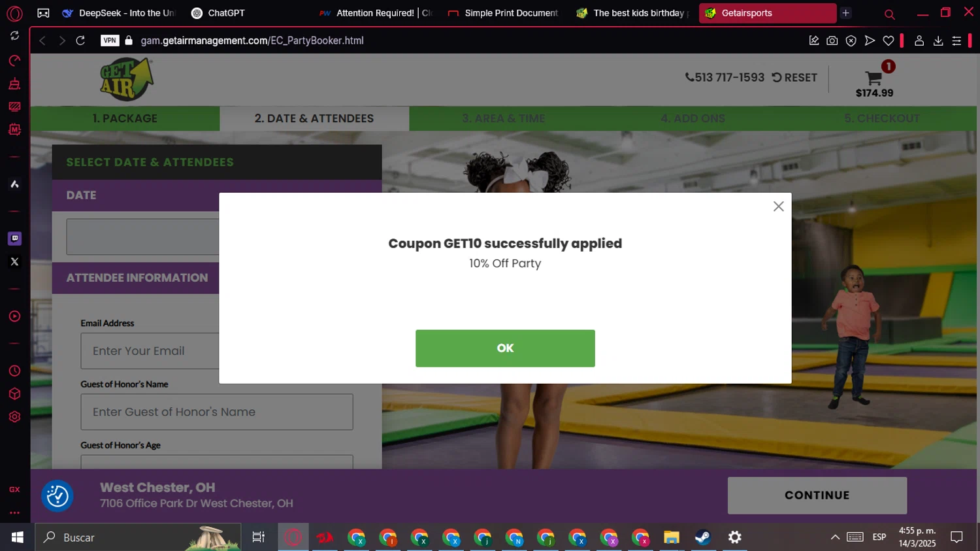Go forward with the toolbar arrow

coord(62,41)
